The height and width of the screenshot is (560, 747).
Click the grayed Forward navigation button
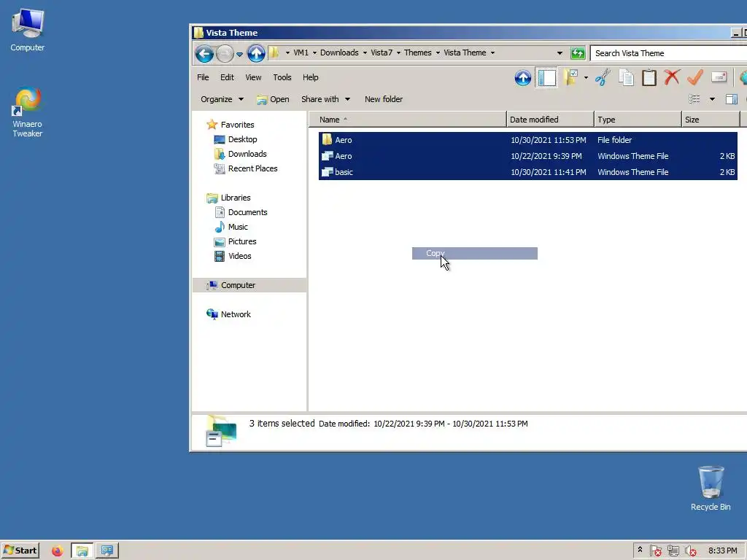point(225,53)
